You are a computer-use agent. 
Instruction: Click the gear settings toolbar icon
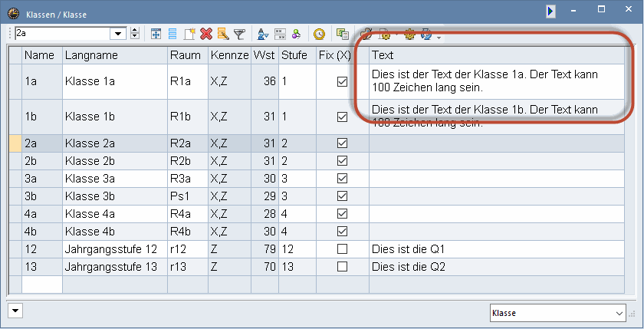(409, 35)
